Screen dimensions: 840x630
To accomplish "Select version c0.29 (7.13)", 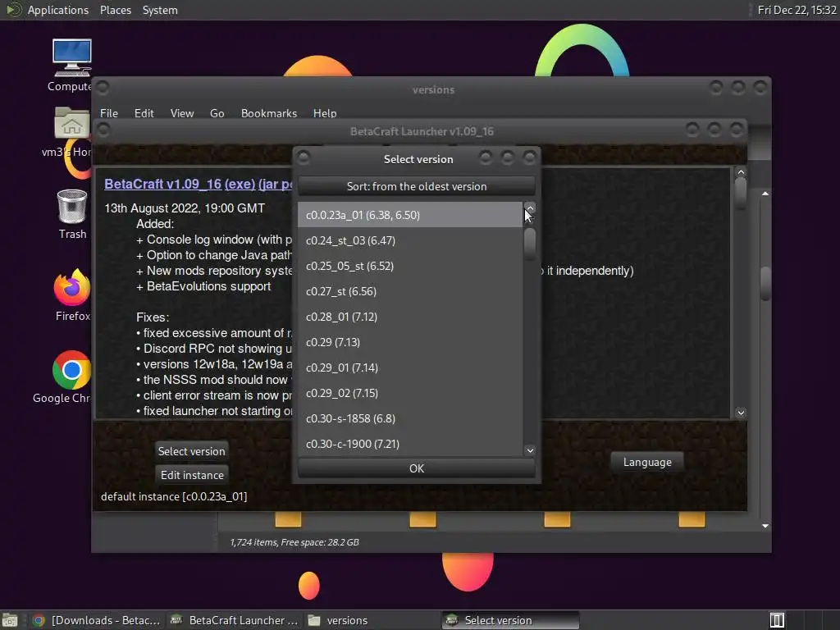I will tap(410, 342).
